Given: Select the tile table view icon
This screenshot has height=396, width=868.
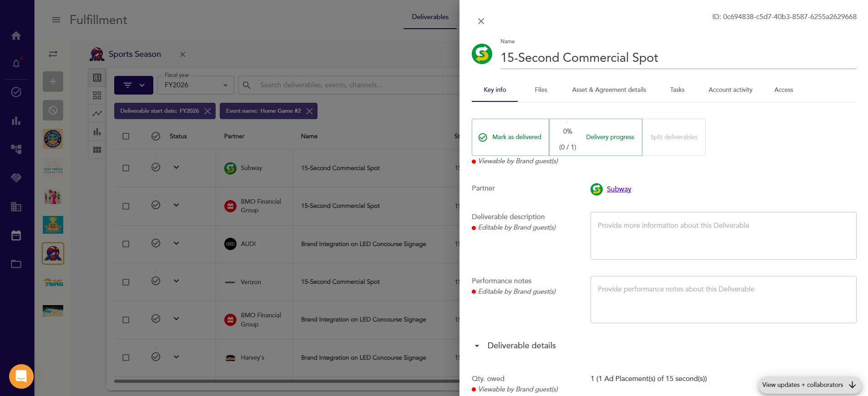Looking at the screenshot, I should [x=97, y=150].
